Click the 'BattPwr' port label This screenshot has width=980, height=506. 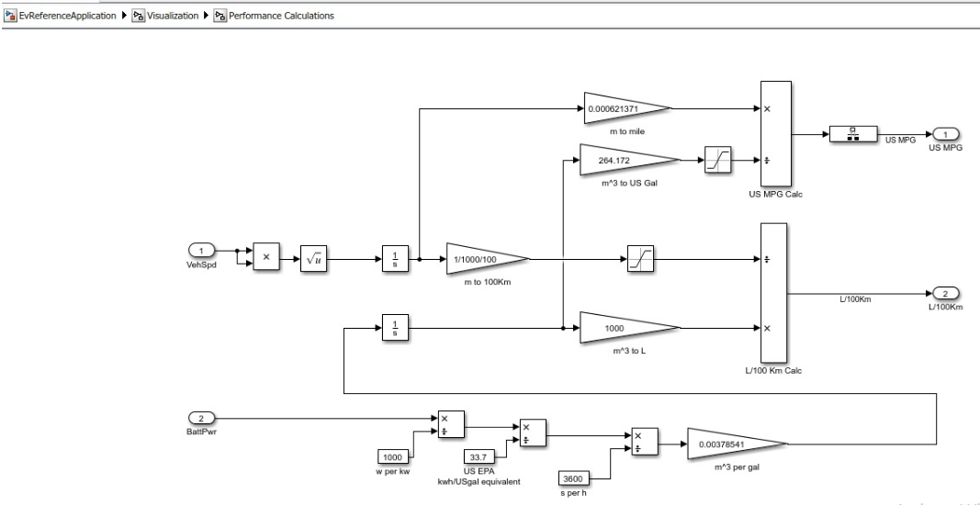click(x=201, y=432)
